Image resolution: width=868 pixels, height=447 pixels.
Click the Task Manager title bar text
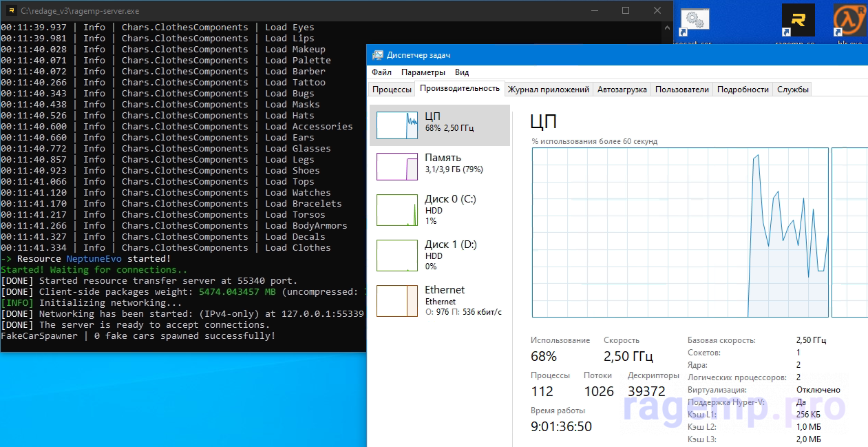coord(419,55)
